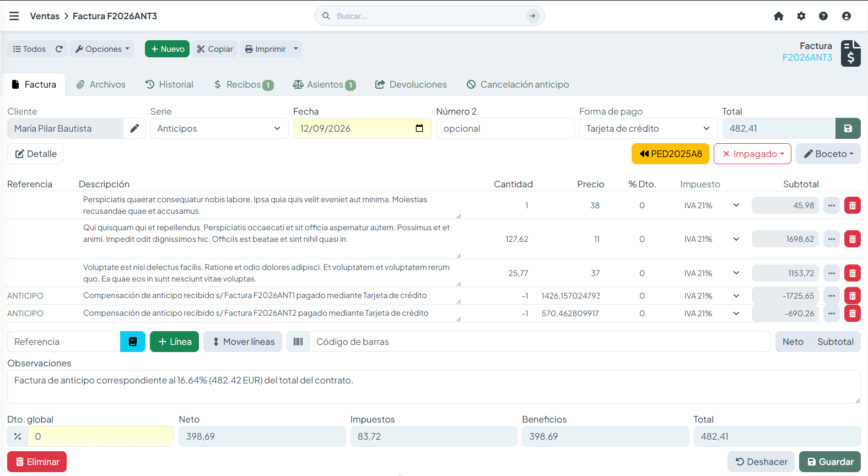Save total using floppy disk icon
Viewport: 868px width, 476px height.
pyautogui.click(x=848, y=128)
